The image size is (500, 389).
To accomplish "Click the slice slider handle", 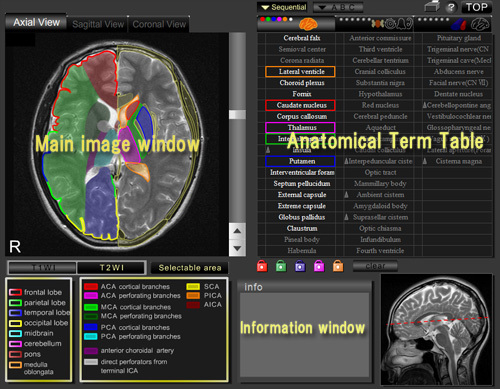I will coord(237,115).
